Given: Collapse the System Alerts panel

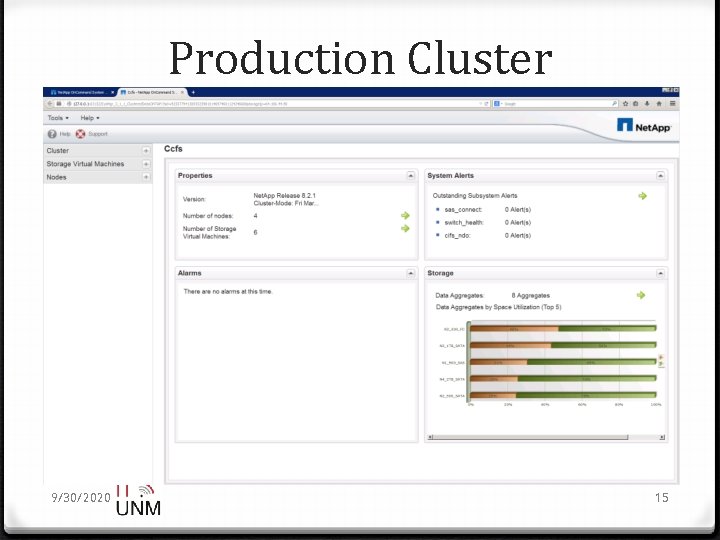Looking at the screenshot, I should (x=660, y=176).
